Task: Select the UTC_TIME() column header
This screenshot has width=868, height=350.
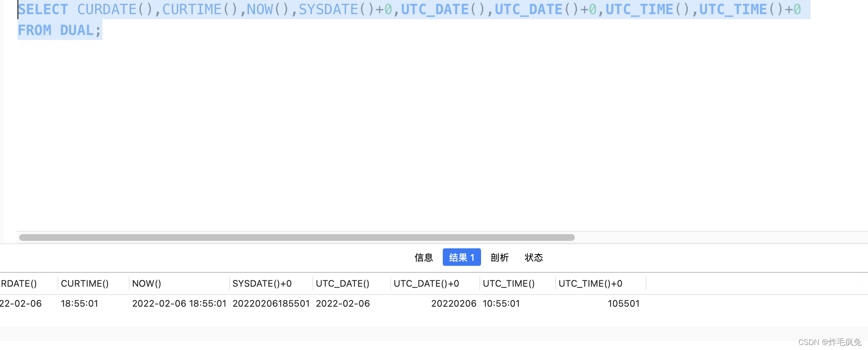Action: coord(517,284)
